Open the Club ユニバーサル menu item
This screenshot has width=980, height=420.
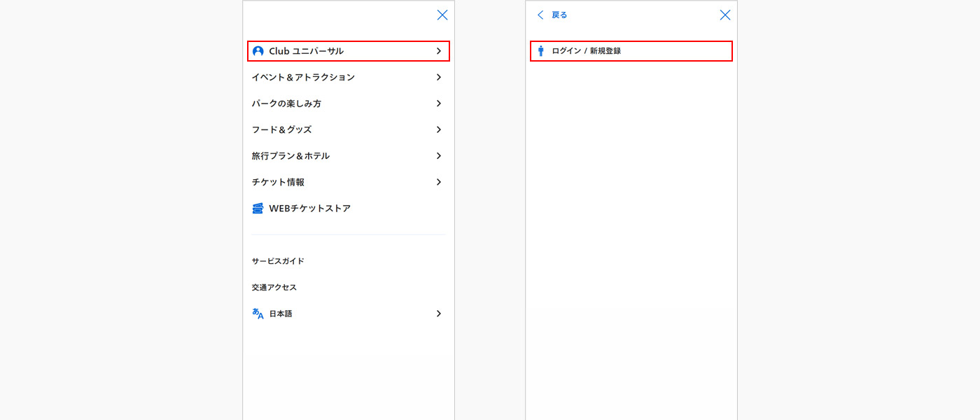[x=349, y=51]
